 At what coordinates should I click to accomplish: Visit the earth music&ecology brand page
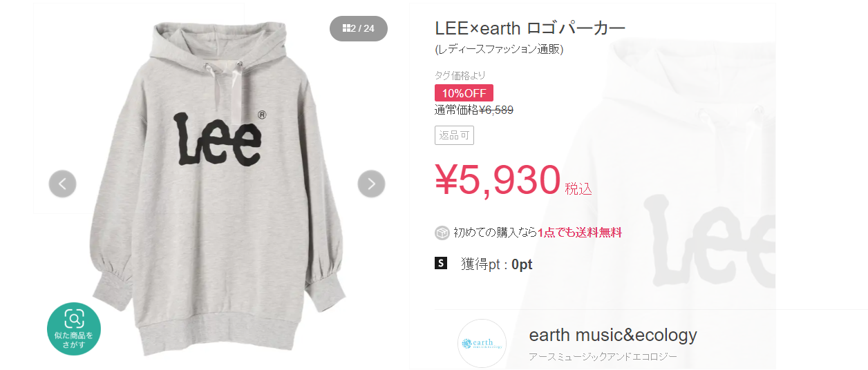point(613,335)
